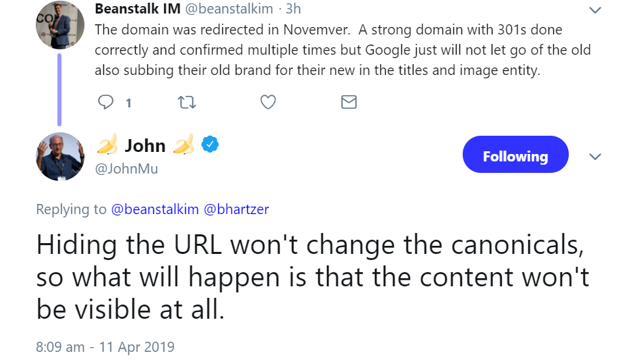Image resolution: width=639 pixels, height=364 pixels.
Task: Click the banana emoji before John's name
Action: [x=107, y=145]
